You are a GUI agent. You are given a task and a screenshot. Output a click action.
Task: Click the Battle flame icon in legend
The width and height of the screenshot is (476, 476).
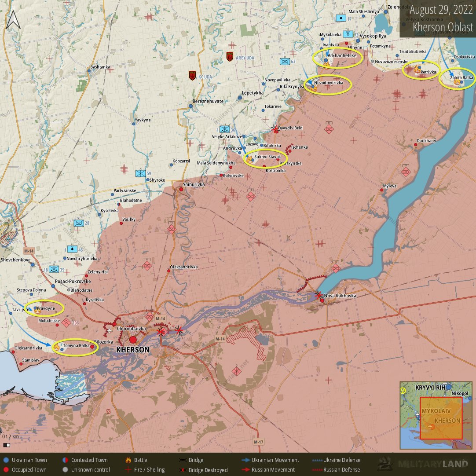pyautogui.click(x=128, y=460)
